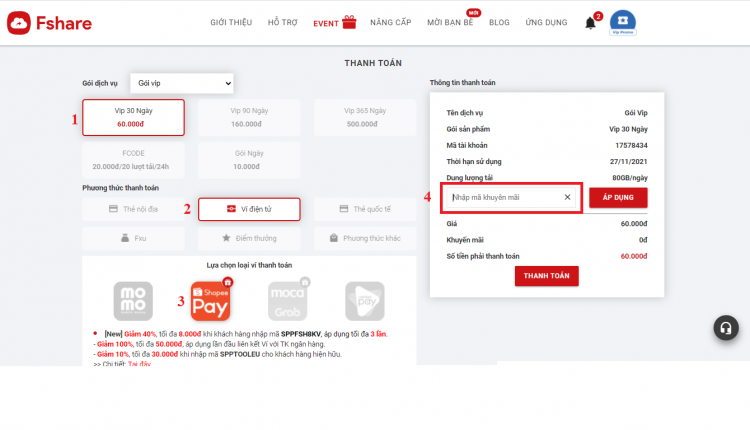This screenshot has height=430, width=750.
Task: Click the ÁP DỤNG button
Action: click(618, 198)
